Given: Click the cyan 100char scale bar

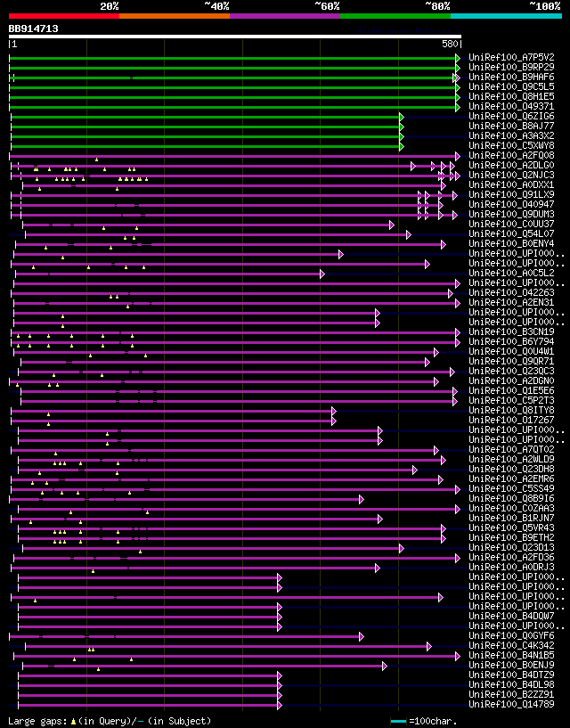Looking at the screenshot, I should (x=399, y=722).
